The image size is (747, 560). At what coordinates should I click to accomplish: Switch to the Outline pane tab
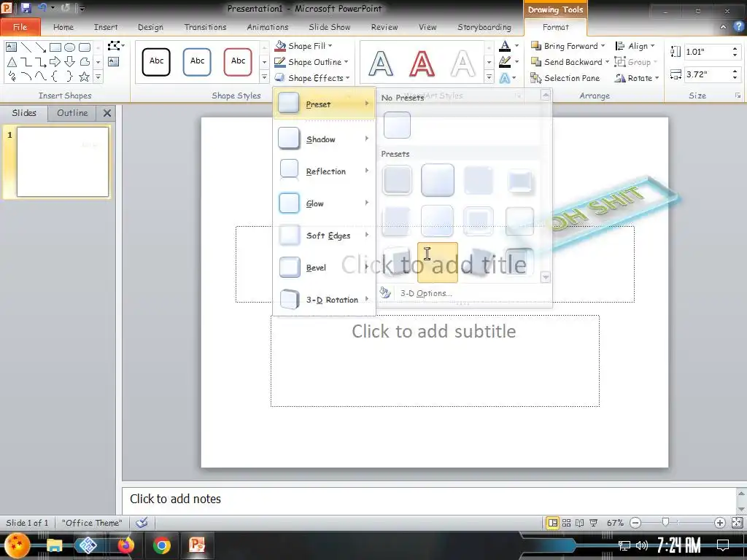point(72,113)
